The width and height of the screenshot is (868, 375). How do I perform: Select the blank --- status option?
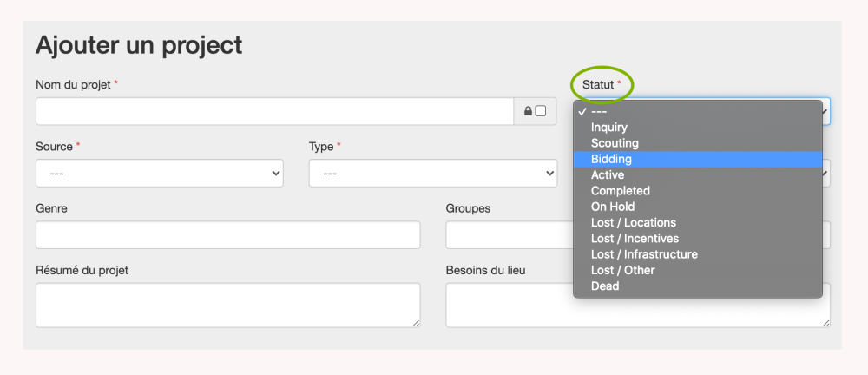[599, 111]
